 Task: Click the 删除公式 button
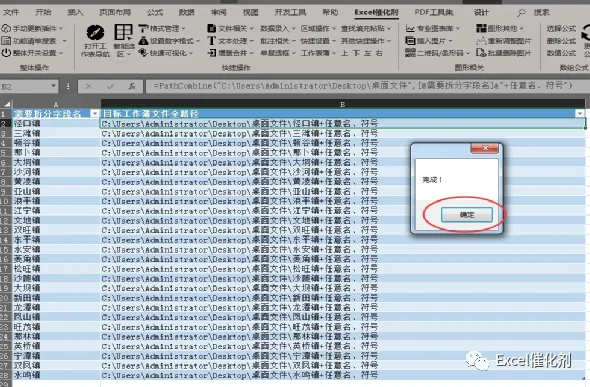point(561,41)
